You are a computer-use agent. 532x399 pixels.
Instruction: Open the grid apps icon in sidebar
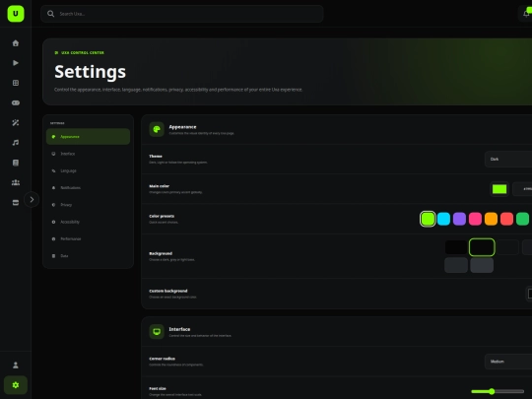pyautogui.click(x=16, y=83)
